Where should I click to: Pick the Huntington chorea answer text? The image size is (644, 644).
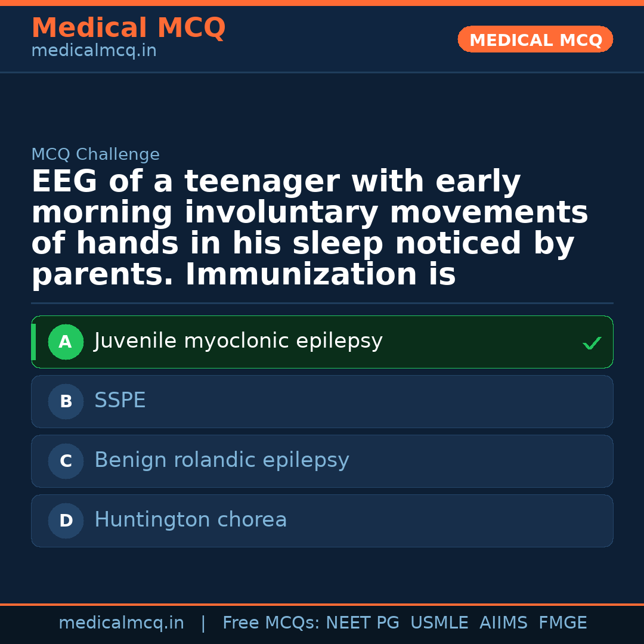click(x=190, y=520)
